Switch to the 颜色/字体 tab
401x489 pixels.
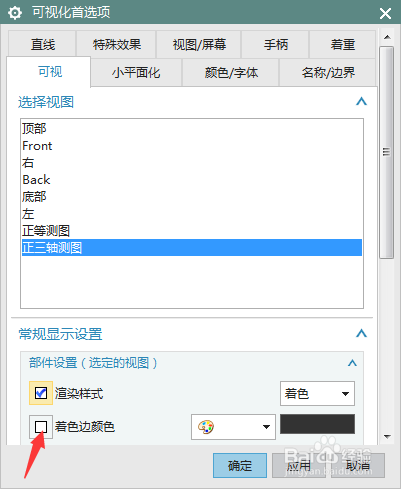231,73
